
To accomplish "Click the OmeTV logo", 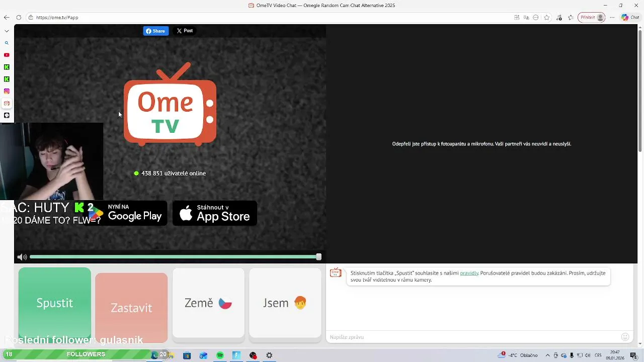I will 170,104.
